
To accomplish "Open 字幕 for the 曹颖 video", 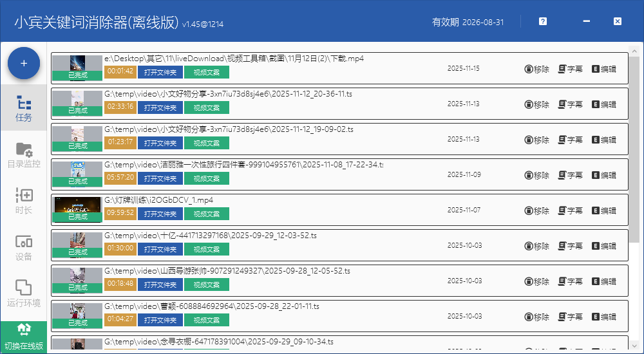I will [571, 317].
